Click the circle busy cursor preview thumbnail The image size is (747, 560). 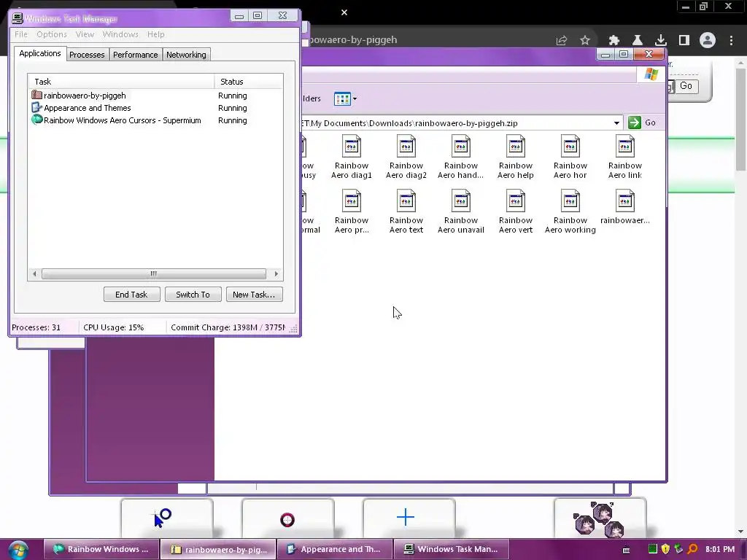(287, 518)
